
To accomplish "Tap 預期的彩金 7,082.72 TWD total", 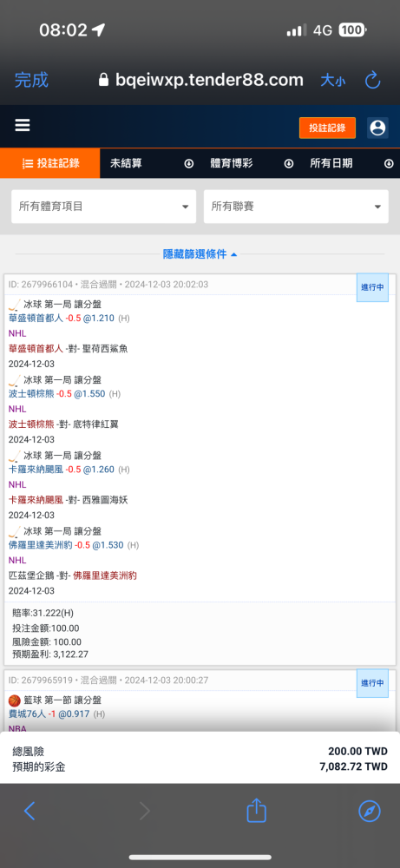I will click(200, 766).
